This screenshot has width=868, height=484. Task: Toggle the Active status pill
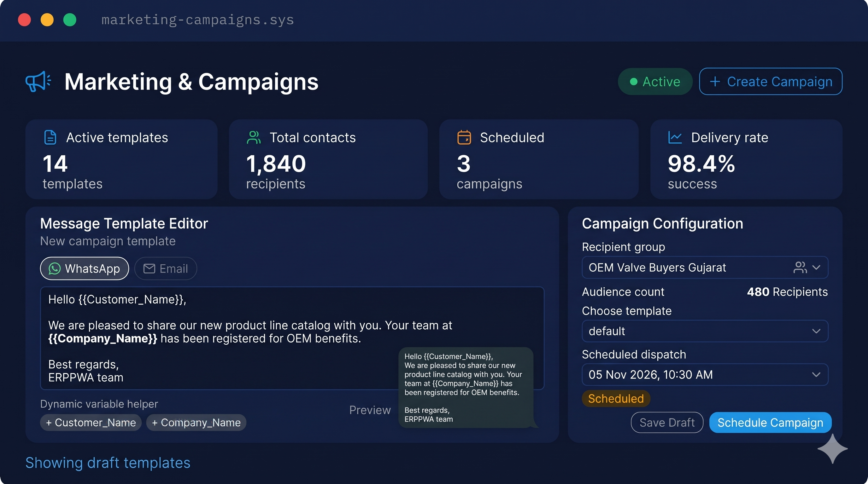click(655, 81)
